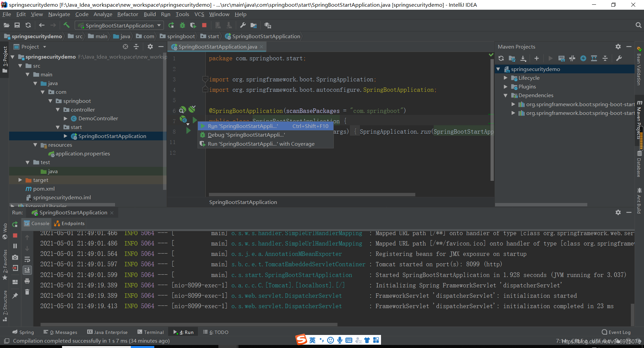
Task: Click Add Maven Projects plus icon
Action: [x=537, y=58]
